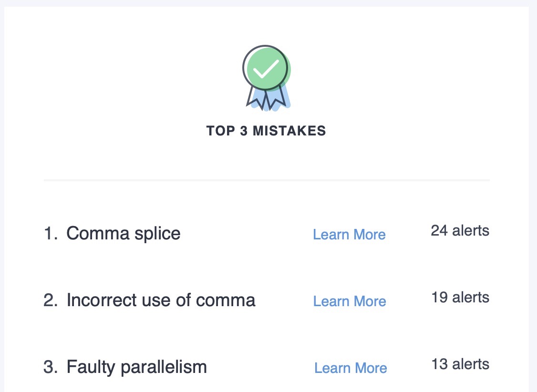Select the Comma splice mistake label
This screenshot has height=392, width=537.
124,234
